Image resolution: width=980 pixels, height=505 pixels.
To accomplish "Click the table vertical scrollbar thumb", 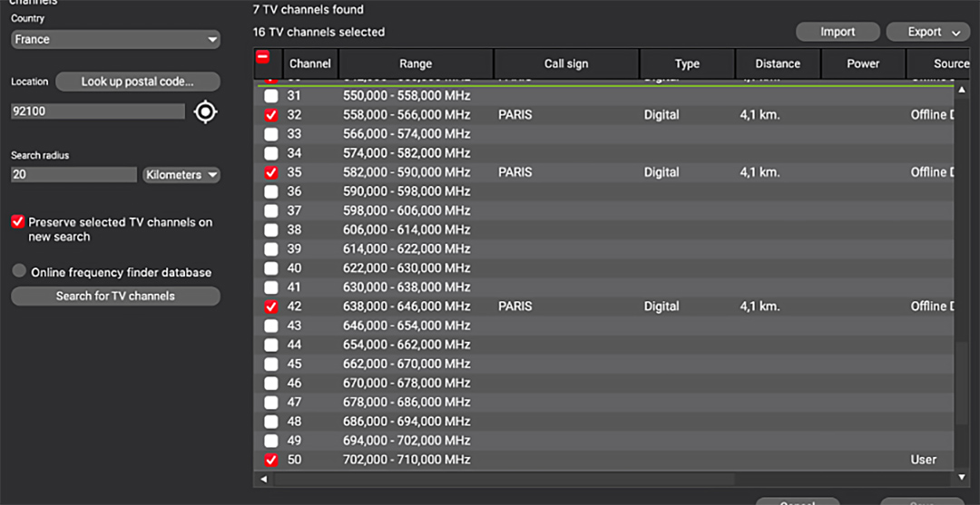I will (961, 384).
